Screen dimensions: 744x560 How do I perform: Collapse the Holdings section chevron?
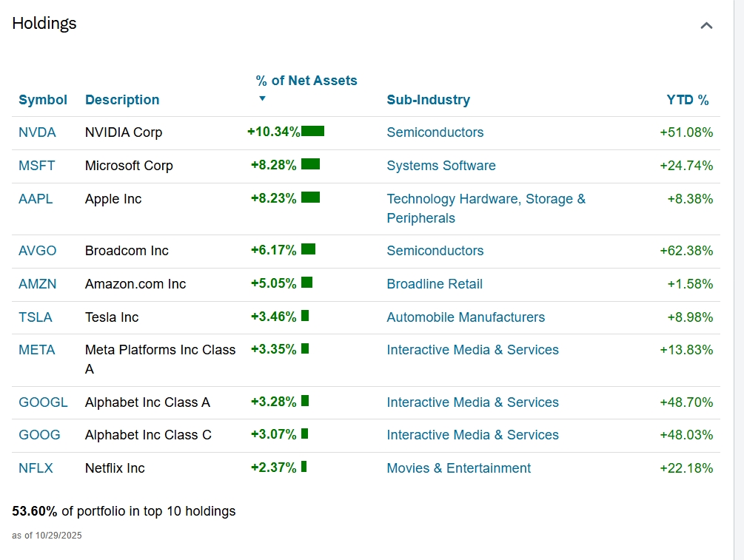706,26
